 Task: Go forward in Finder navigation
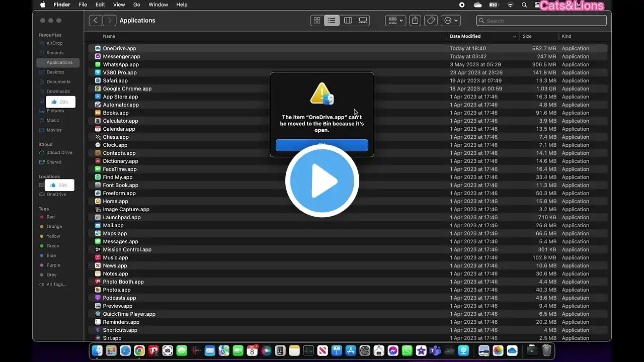click(109, 21)
